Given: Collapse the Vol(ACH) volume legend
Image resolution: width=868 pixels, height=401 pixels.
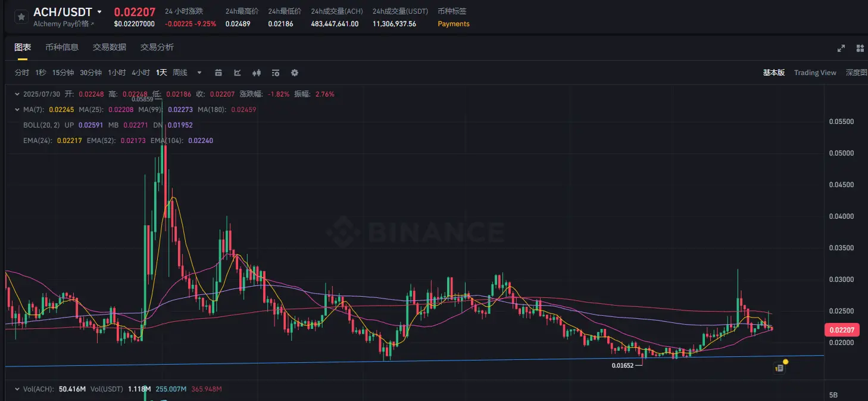Looking at the screenshot, I should point(17,389).
